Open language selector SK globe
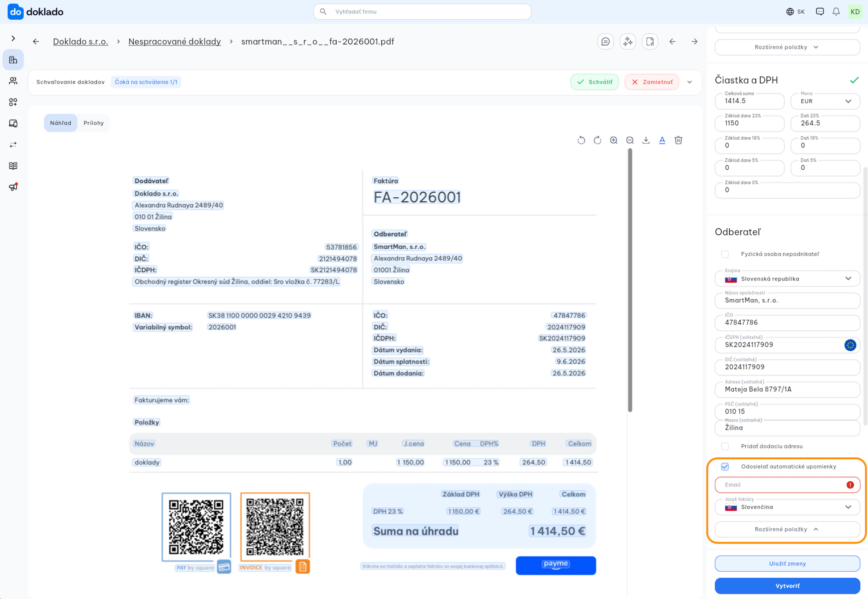The height and width of the screenshot is (599, 868). (795, 12)
